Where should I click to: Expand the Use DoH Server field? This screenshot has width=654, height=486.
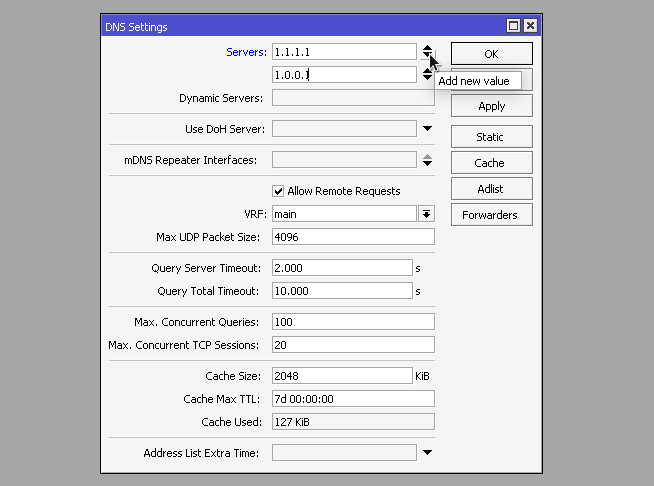(x=427, y=129)
